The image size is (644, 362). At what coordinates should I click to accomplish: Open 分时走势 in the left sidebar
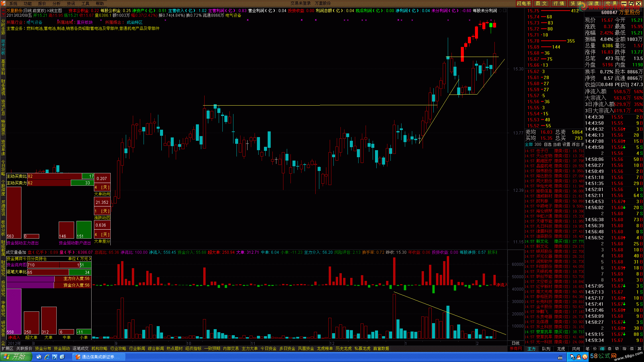click(3, 27)
